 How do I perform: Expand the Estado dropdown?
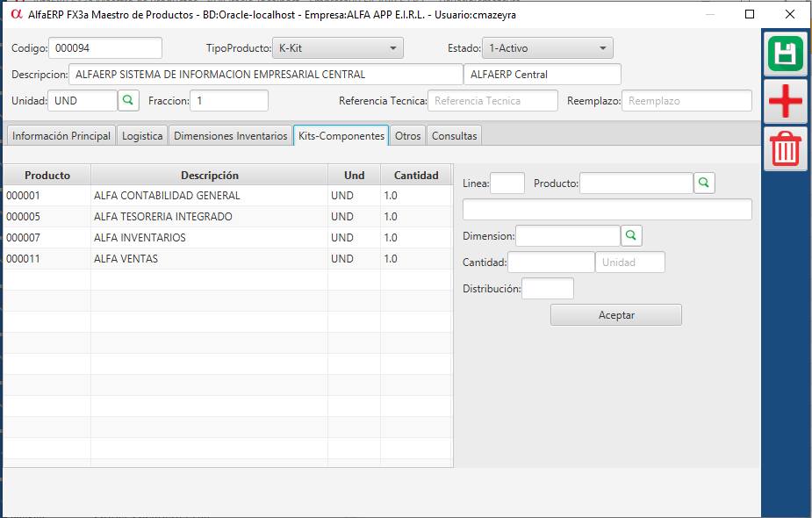pyautogui.click(x=547, y=48)
